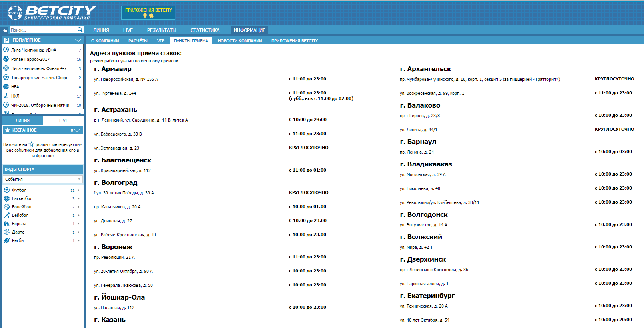
Task: Click the basketball icon beside НБА
Action: click(6, 87)
